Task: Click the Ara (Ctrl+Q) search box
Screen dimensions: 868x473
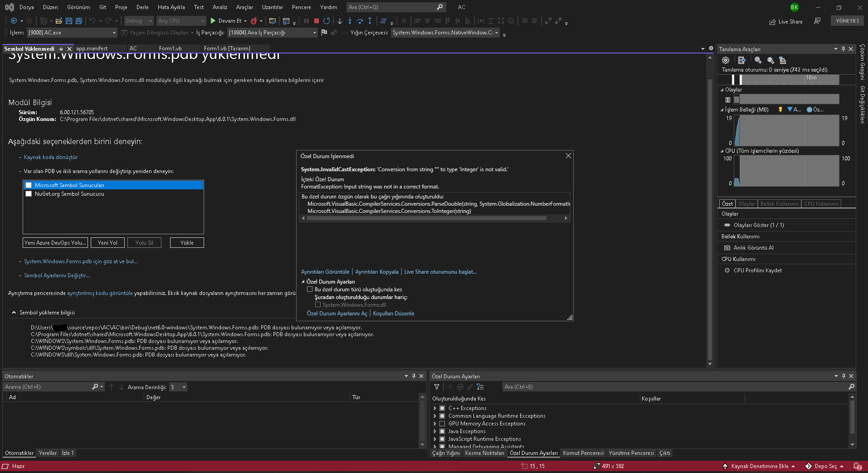Action: pos(396,7)
